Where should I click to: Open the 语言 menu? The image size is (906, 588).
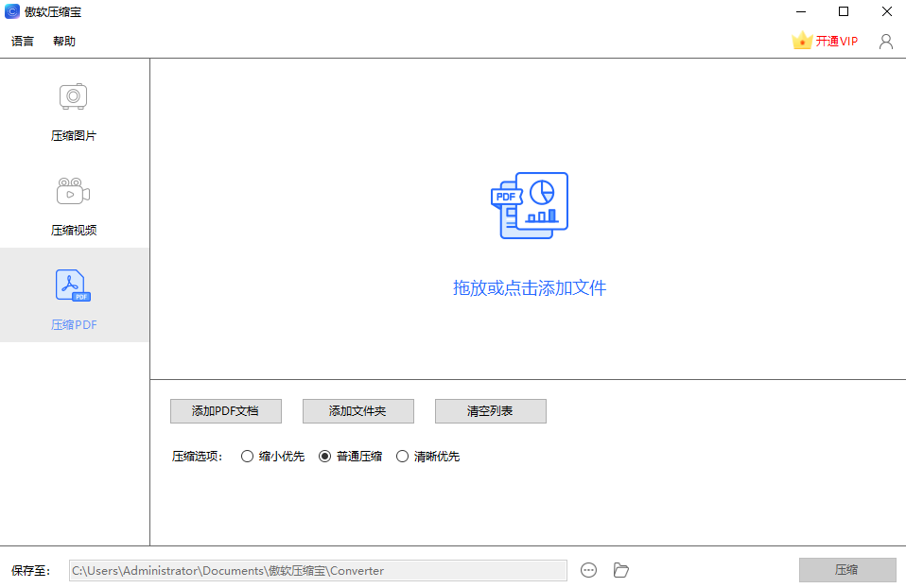(23, 41)
